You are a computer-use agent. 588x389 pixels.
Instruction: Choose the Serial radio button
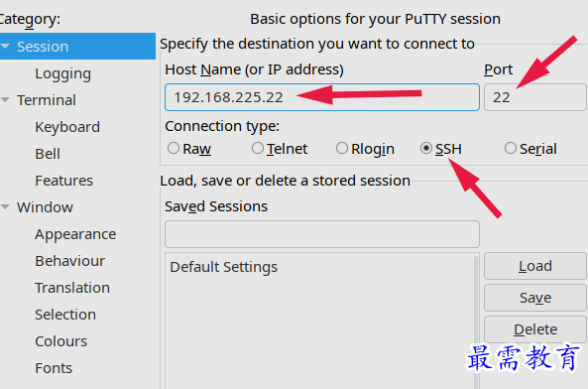511,148
